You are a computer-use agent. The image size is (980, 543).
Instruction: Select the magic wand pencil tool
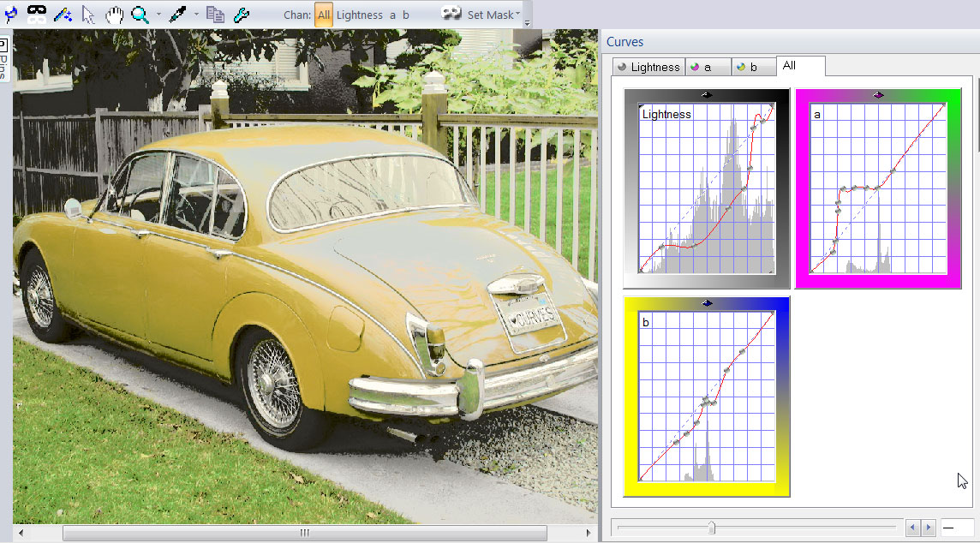pos(63,15)
